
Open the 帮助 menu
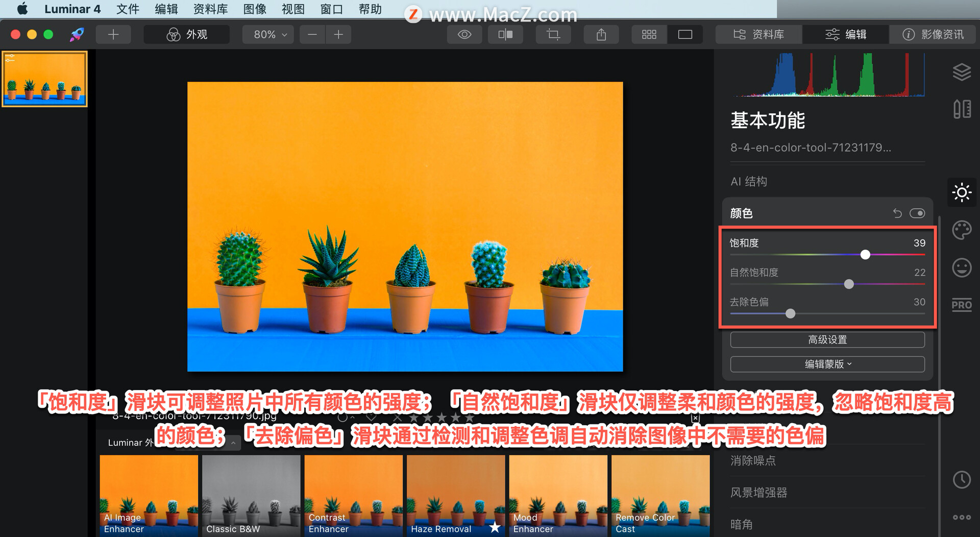tap(370, 9)
